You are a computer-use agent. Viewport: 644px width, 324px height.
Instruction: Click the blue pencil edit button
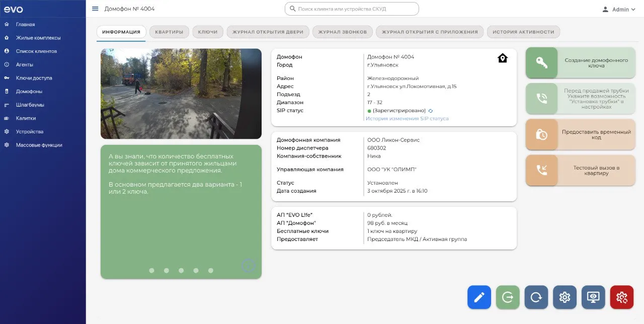pos(479,297)
